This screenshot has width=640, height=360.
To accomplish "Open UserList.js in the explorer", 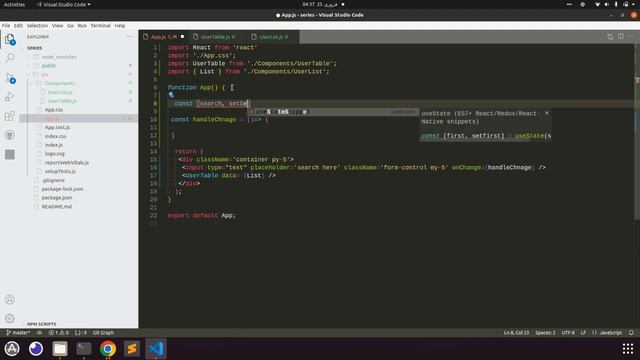I will tap(60, 92).
